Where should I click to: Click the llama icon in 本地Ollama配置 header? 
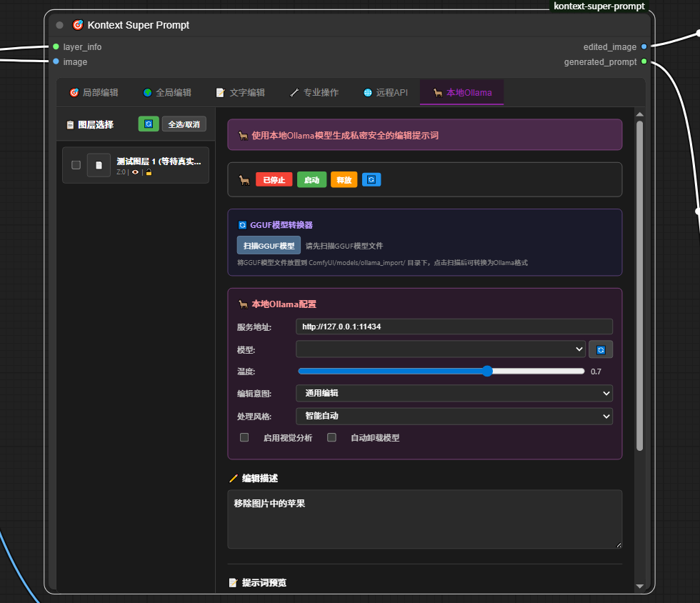[243, 304]
